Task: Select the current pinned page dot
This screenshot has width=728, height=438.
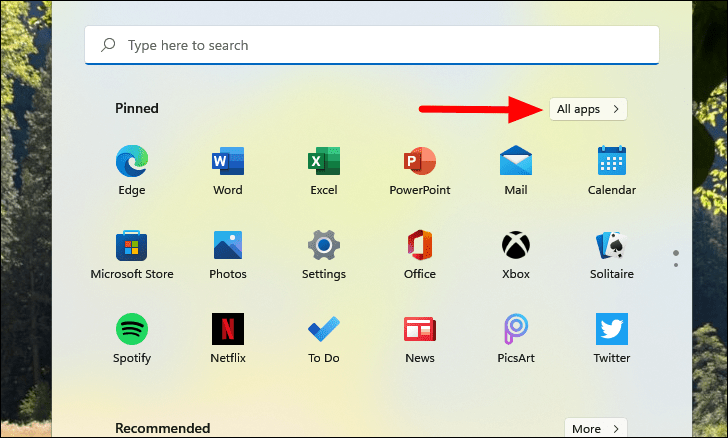Action: tap(676, 253)
